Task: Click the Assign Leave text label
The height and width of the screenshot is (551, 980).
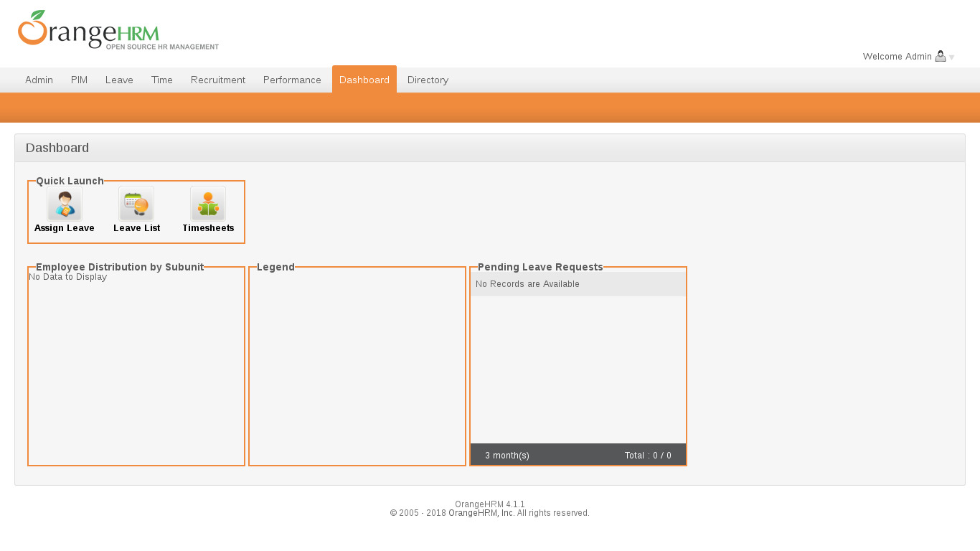Action: pos(65,228)
